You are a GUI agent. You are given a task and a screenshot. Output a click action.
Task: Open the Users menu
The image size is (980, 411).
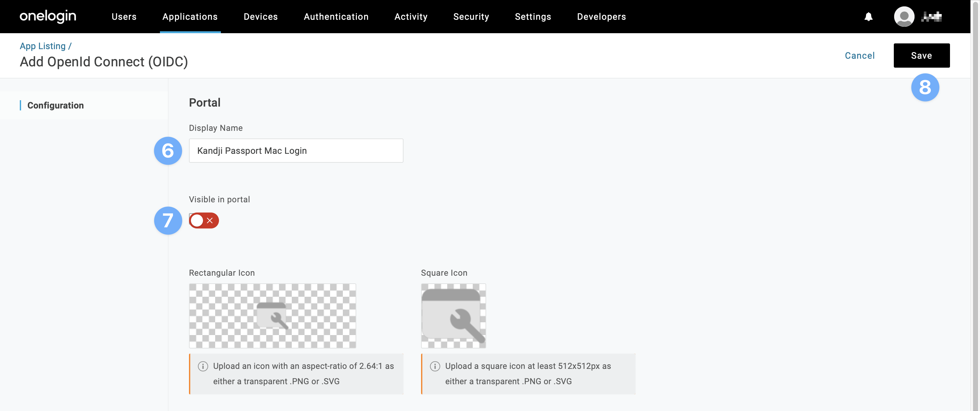coord(124,17)
